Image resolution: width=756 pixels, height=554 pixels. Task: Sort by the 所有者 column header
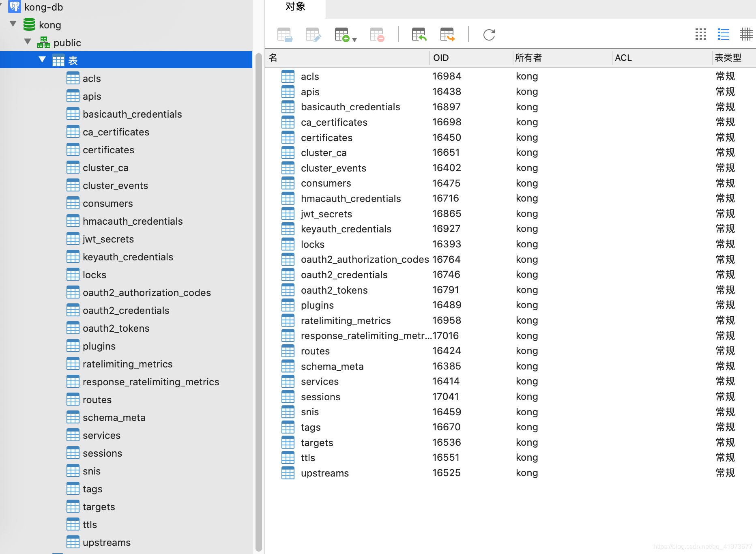[562, 58]
